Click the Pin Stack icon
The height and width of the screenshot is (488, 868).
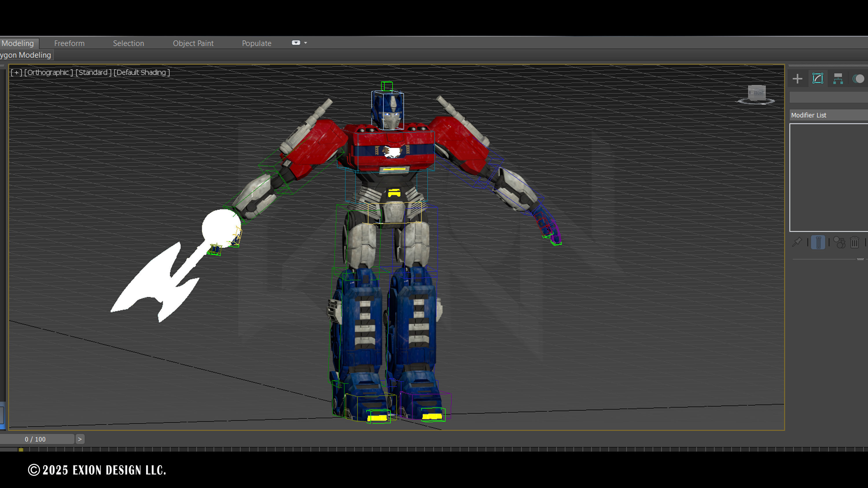(x=797, y=242)
